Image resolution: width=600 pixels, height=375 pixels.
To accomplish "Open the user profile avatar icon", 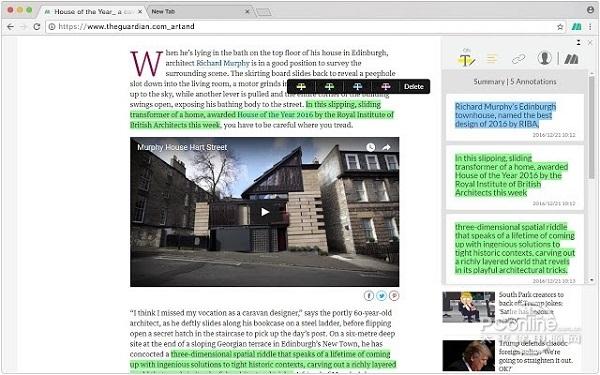I will (544, 58).
